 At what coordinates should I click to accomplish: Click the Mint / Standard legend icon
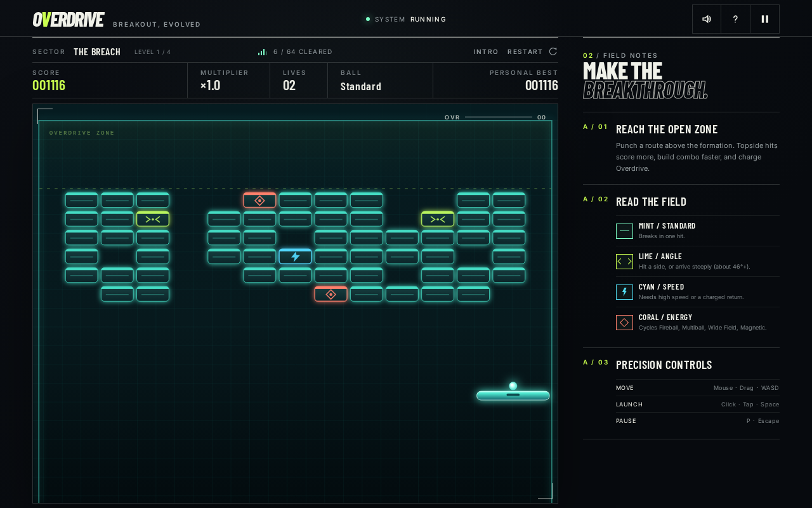point(624,231)
